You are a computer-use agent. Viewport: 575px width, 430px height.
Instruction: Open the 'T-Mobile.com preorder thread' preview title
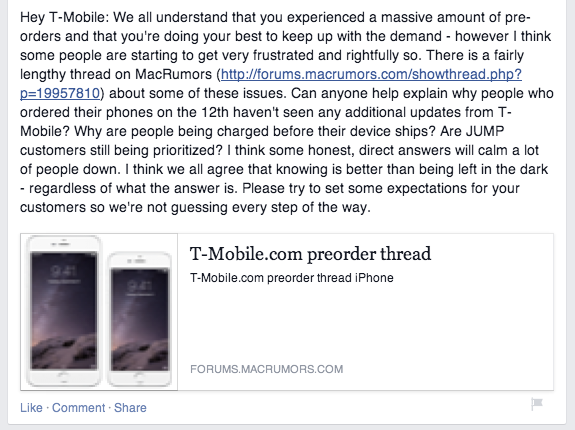310,254
